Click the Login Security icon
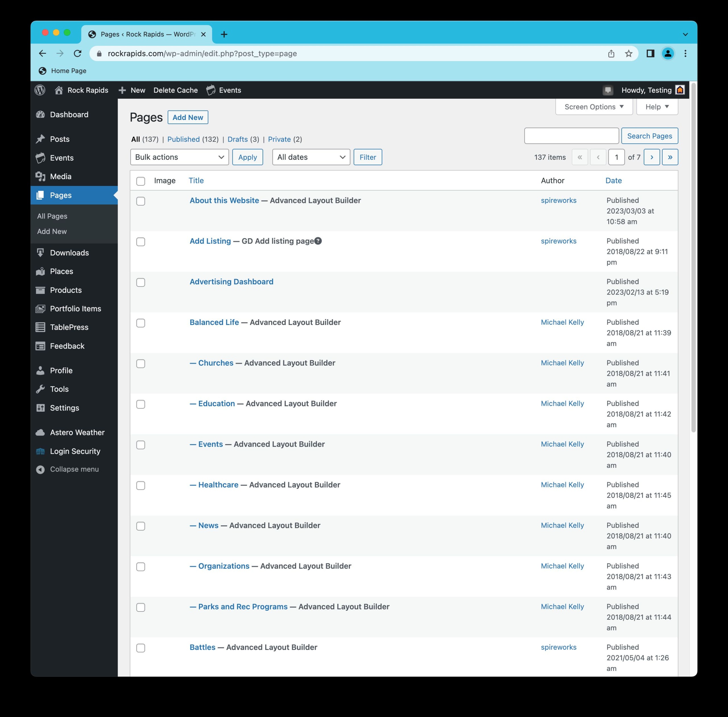This screenshot has height=717, width=728. [x=40, y=451]
